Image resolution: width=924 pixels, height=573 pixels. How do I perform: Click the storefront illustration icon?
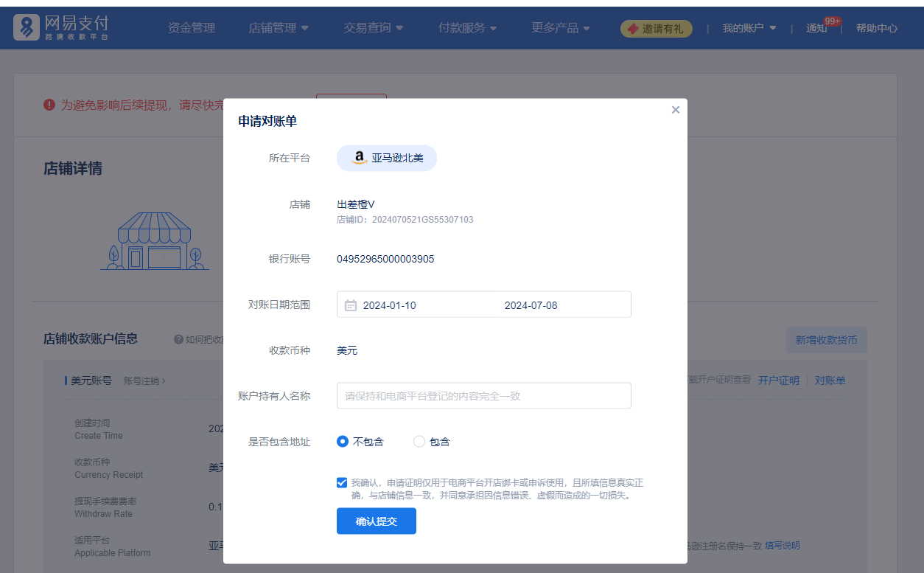point(155,241)
